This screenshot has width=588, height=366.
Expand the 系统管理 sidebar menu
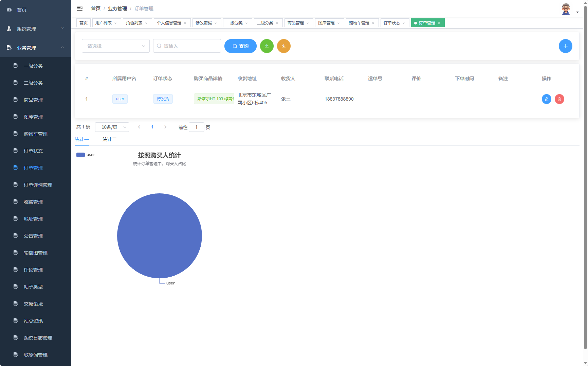36,29
